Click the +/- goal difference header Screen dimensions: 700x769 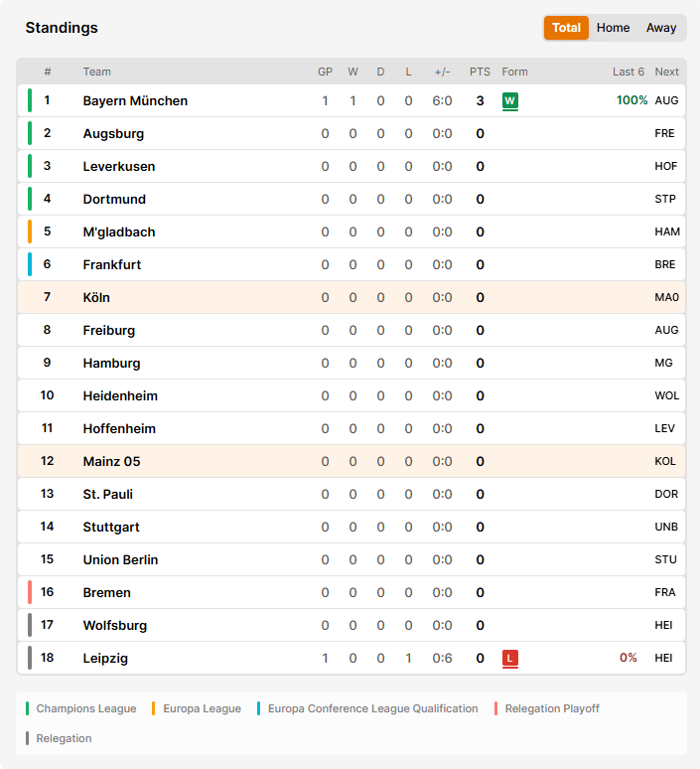[442, 73]
